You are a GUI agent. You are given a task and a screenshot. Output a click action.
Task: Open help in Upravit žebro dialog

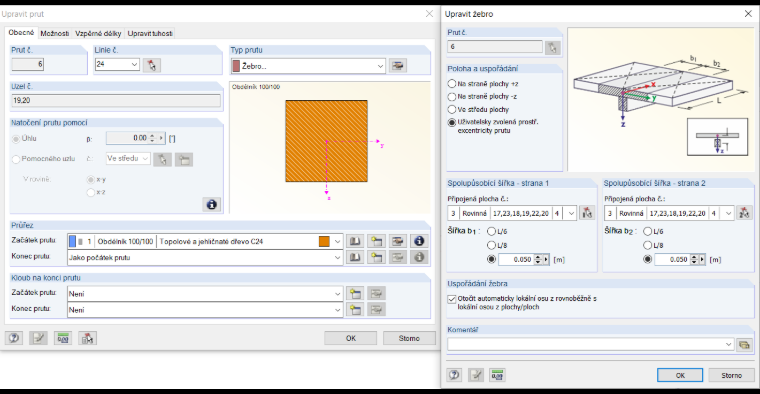pyautogui.click(x=454, y=375)
